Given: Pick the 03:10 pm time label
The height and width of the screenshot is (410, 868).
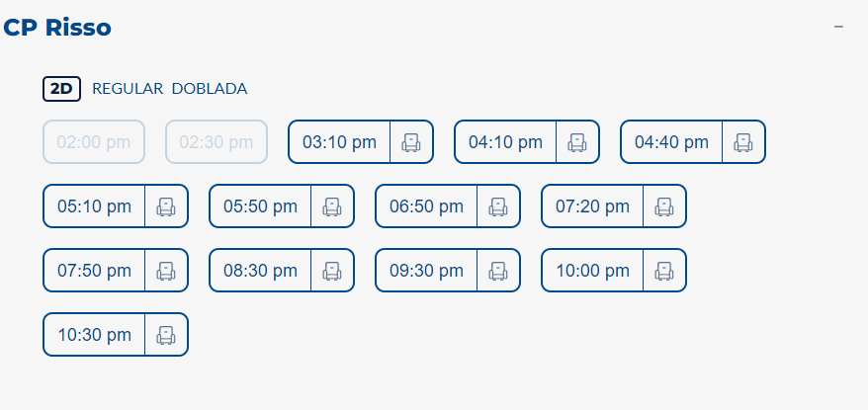Looking at the screenshot, I should [x=339, y=142].
